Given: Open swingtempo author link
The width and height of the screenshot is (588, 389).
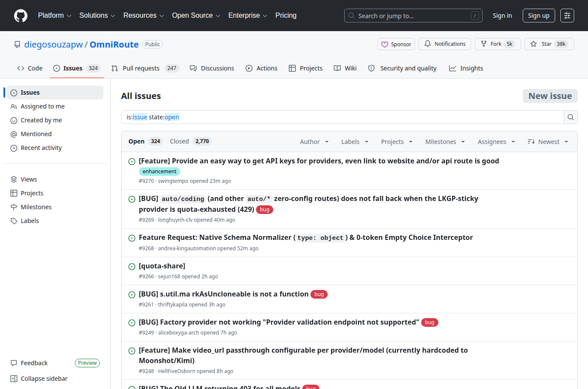Looking at the screenshot, I should pos(173,181).
